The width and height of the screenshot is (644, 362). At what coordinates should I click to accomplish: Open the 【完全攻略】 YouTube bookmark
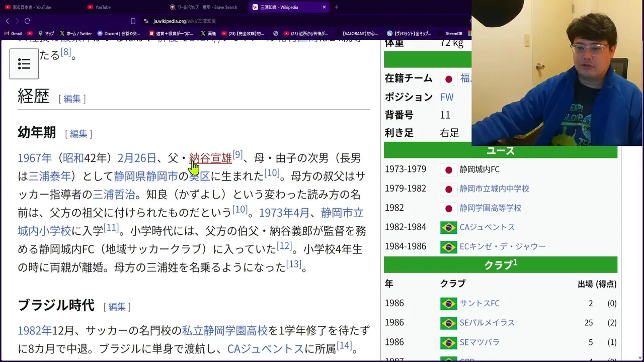(x=243, y=34)
